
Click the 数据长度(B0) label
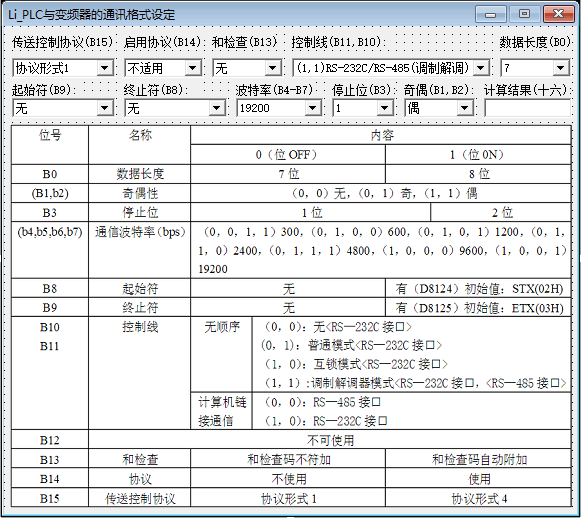(535, 42)
